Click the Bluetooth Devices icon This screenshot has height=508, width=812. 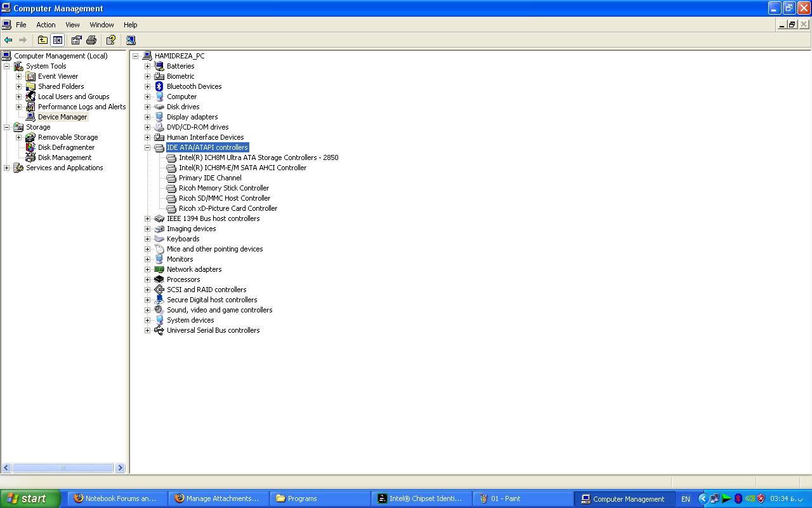pyautogui.click(x=159, y=86)
